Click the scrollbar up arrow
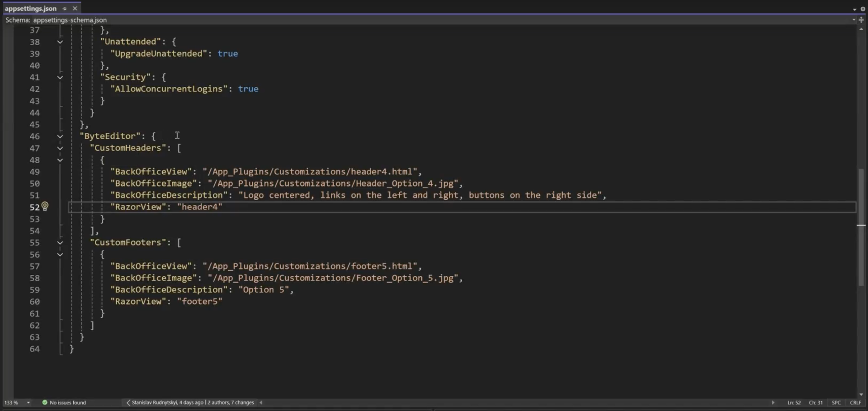 click(x=861, y=29)
